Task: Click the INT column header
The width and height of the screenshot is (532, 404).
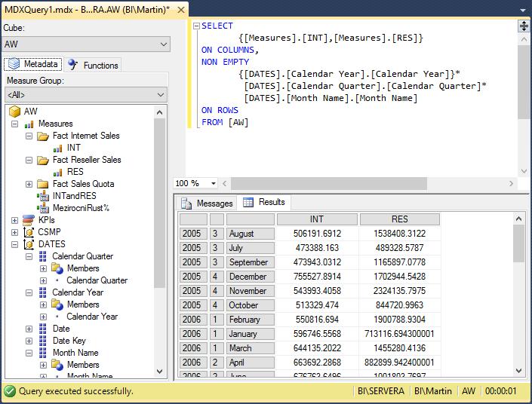Action: click(317, 219)
